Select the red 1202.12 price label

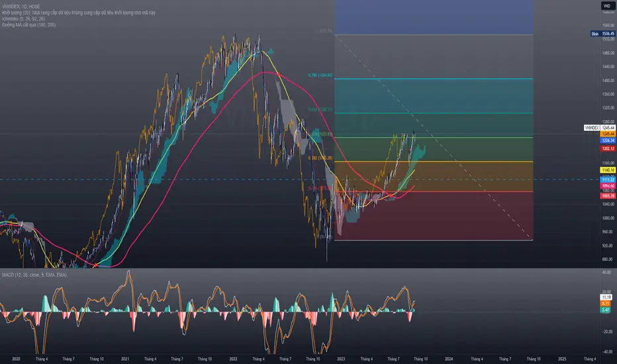608,149
